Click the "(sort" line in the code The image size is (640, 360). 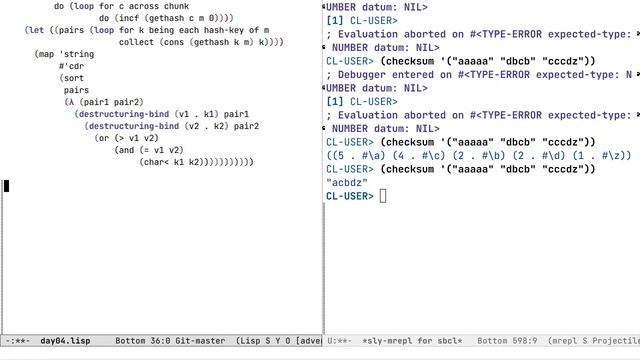click(71, 78)
